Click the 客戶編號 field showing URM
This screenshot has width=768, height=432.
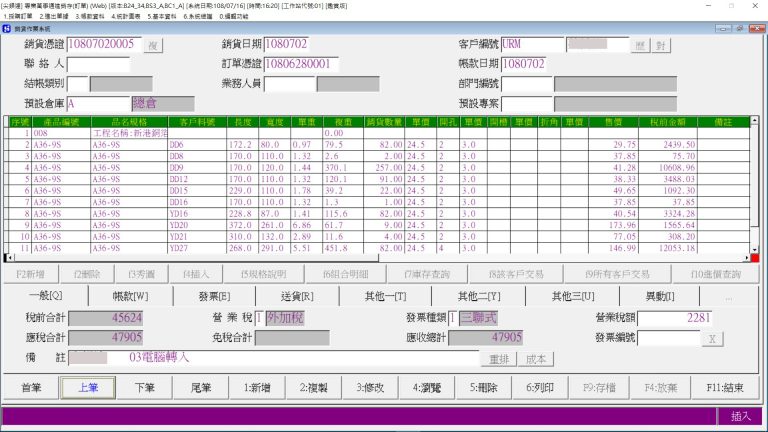(532, 44)
